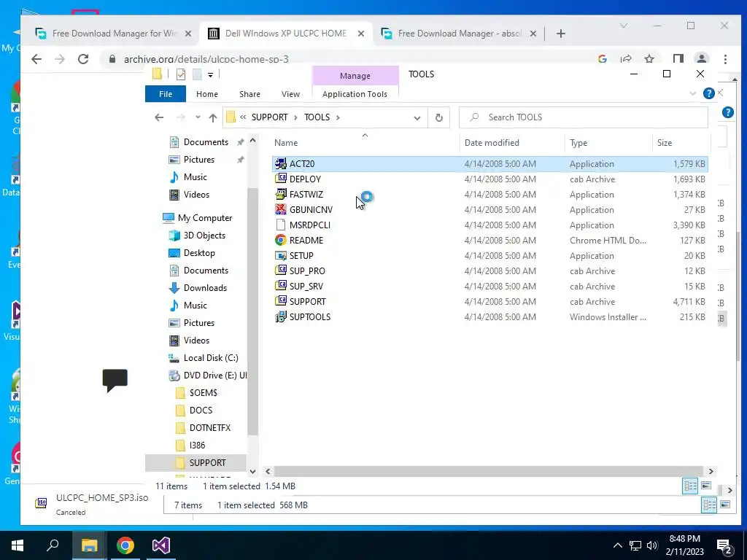747x560 pixels.
Task: Select the MSRDPCLI file icon
Action: click(281, 225)
